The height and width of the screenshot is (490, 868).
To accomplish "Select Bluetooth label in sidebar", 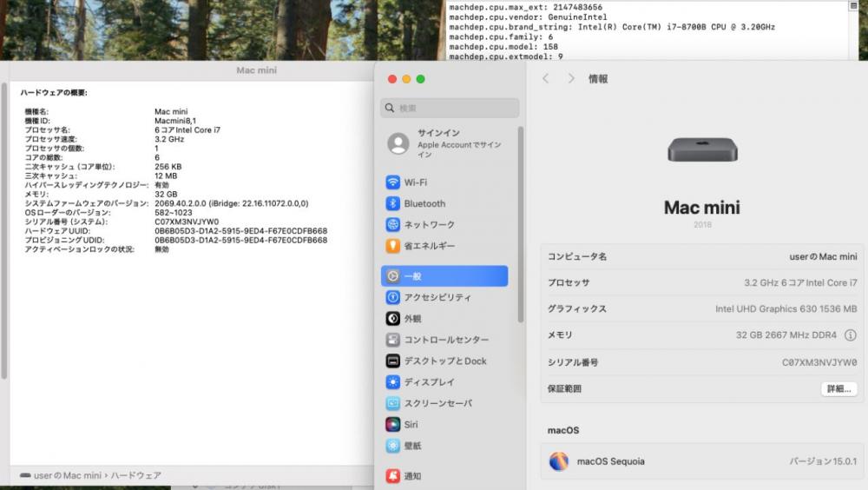I will coord(424,203).
